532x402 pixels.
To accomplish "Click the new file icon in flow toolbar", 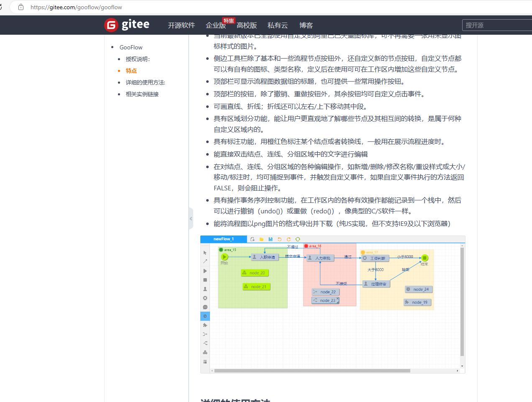I will [253, 239].
